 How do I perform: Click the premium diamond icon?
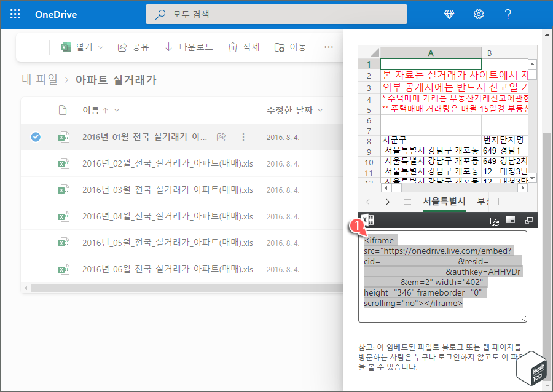(x=449, y=14)
